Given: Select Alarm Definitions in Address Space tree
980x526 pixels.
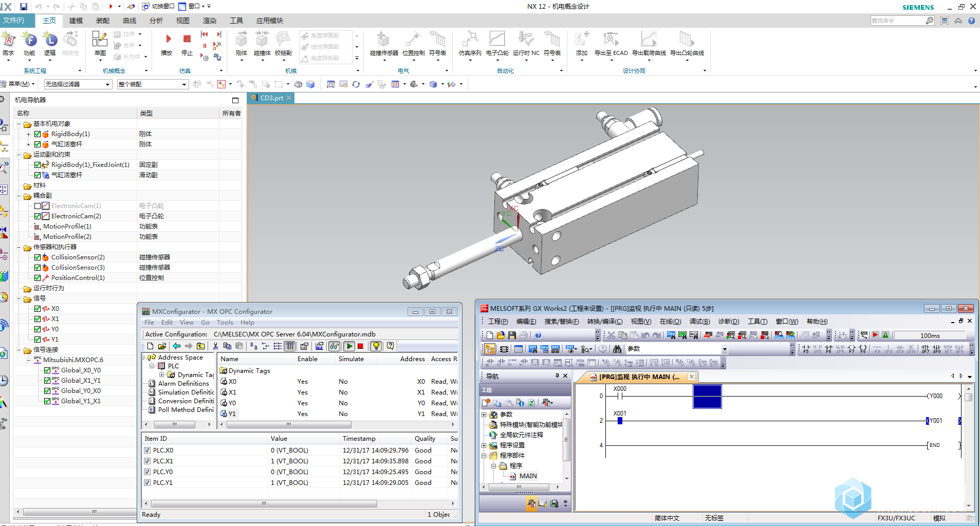Looking at the screenshot, I should 183,384.
